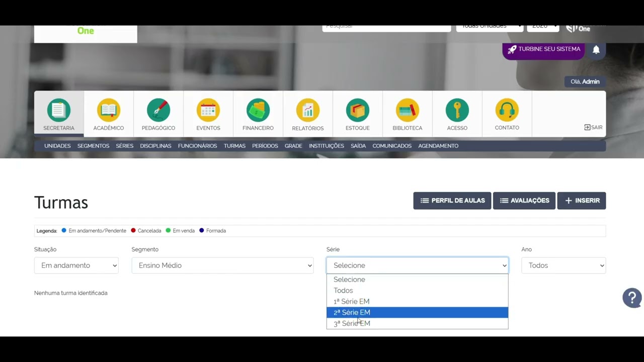Open the Segmentos submenu item
Viewport: 644px width, 362px height.
93,146
